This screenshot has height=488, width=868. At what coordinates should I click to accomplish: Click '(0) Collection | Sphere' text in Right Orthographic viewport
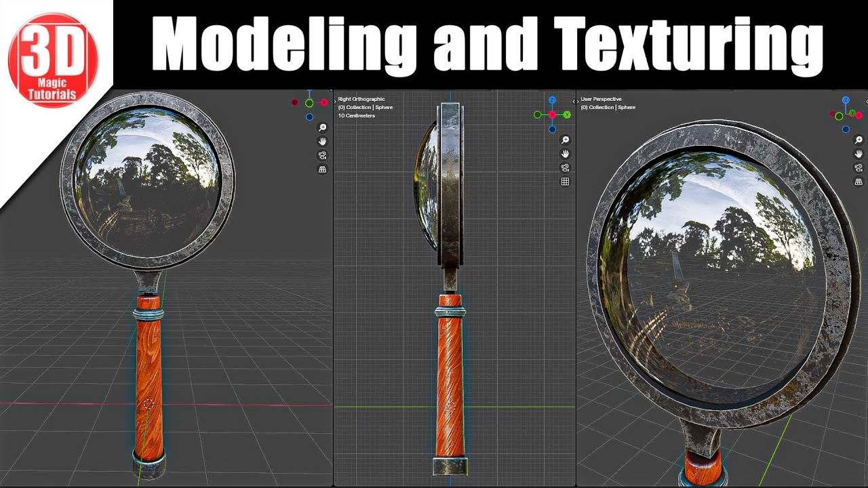point(366,108)
